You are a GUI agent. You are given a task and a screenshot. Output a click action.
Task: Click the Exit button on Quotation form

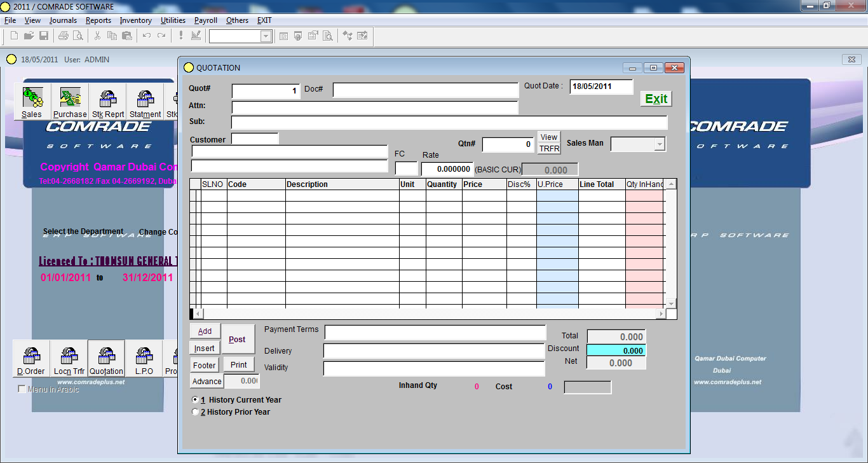(x=655, y=98)
